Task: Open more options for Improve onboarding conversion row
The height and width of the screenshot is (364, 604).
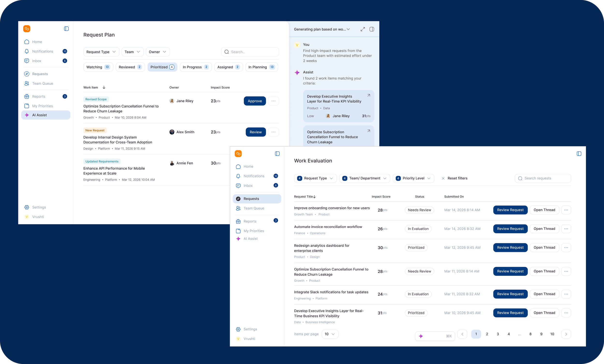Action: point(566,210)
